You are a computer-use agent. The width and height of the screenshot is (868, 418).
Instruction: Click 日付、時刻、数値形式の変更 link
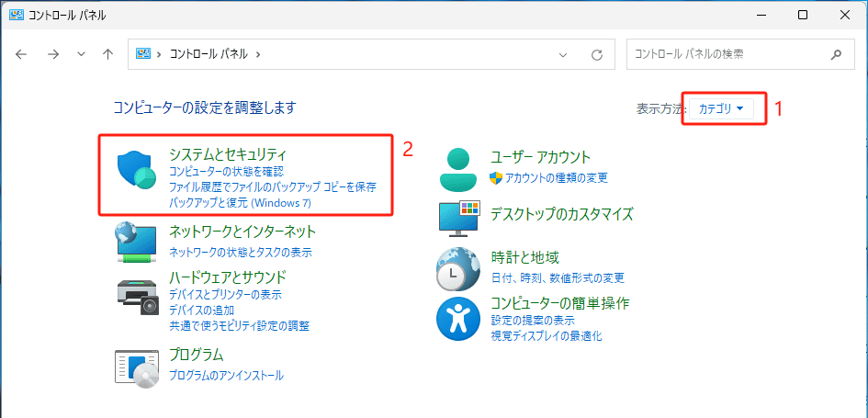point(558,277)
